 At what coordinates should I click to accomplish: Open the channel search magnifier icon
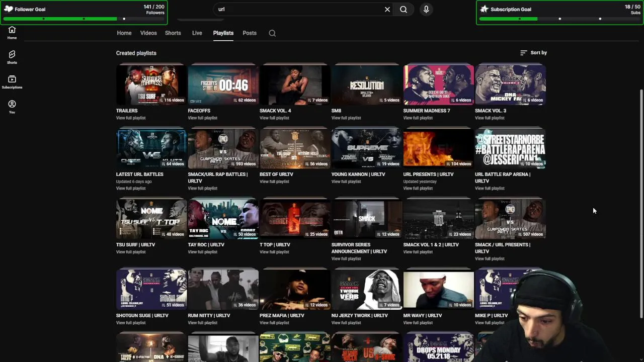(x=272, y=33)
